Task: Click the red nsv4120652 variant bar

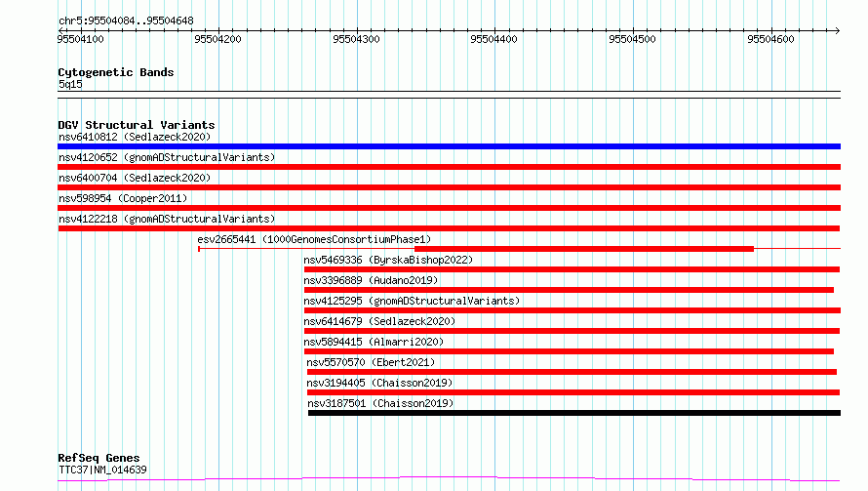Action: [x=449, y=167]
